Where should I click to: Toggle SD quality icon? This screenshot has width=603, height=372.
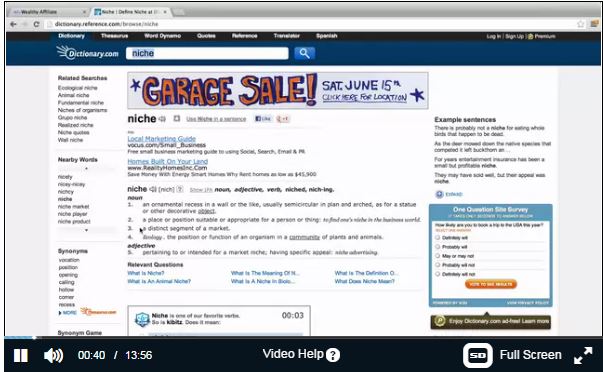coord(478,355)
